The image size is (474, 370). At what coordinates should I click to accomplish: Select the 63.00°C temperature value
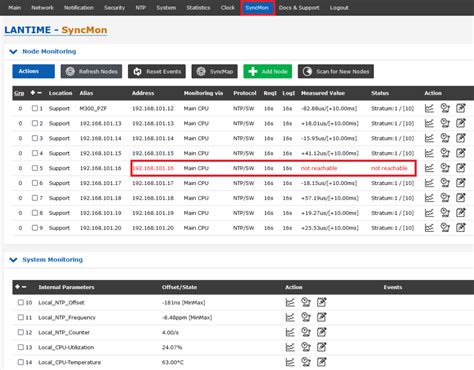click(173, 362)
